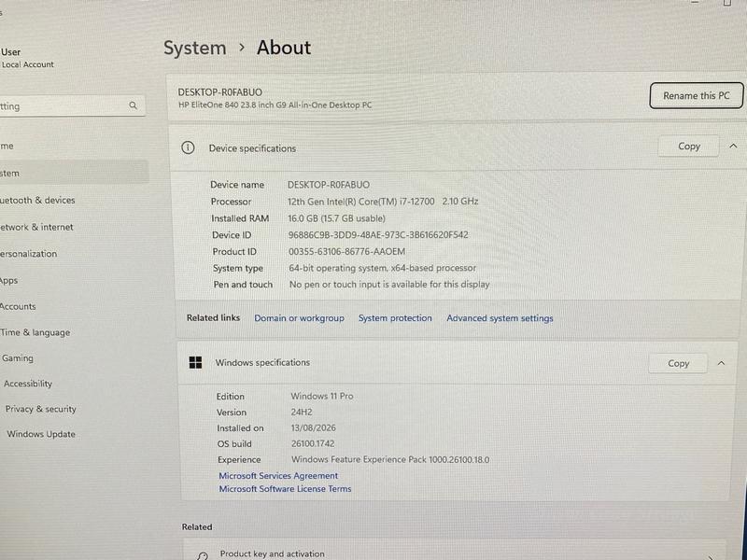Viewport: 747px width, 560px height.
Task: Open Personalization settings
Action: [29, 254]
